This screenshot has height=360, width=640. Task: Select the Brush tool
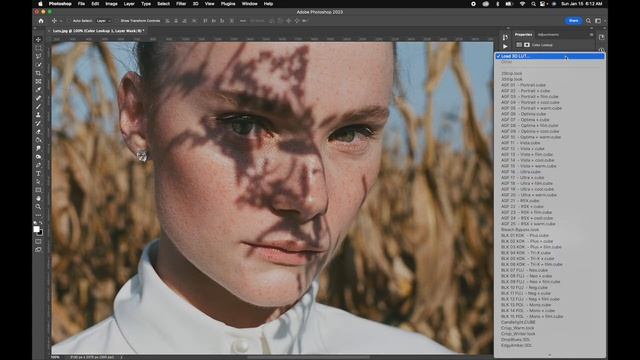pyautogui.click(x=38, y=107)
